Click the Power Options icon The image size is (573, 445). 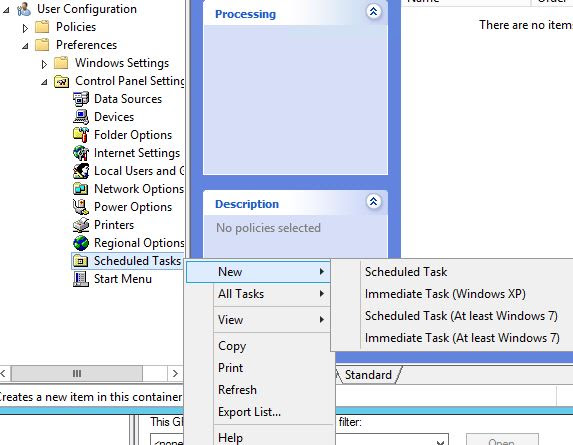click(81, 207)
